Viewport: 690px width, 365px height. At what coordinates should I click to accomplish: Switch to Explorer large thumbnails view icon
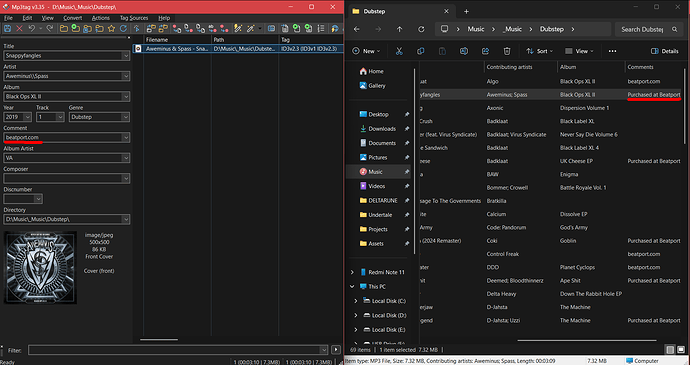682,350
